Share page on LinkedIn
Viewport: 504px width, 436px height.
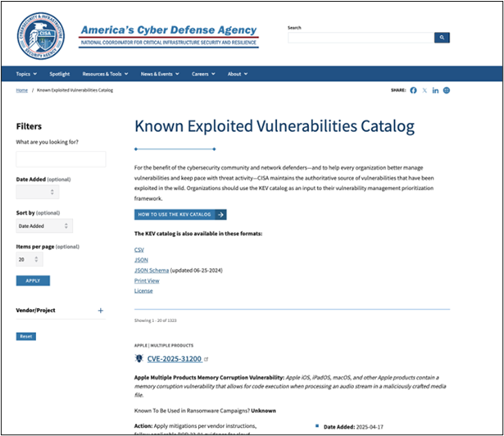tap(435, 90)
